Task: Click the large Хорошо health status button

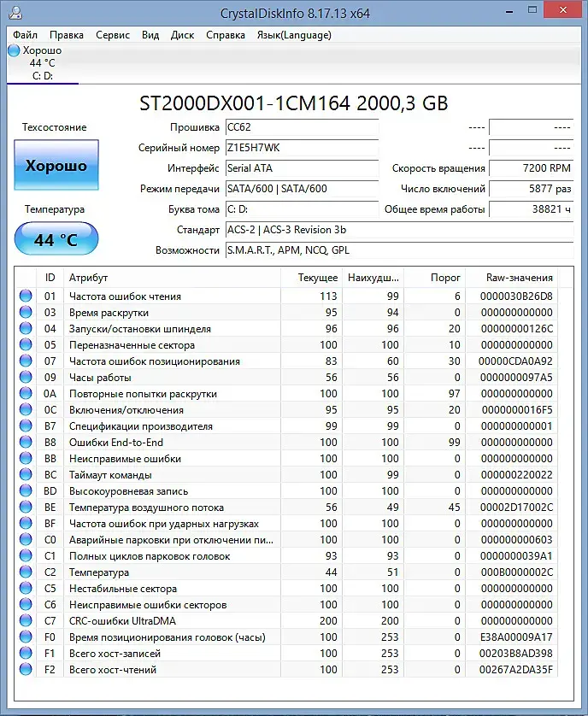Action: (56, 165)
